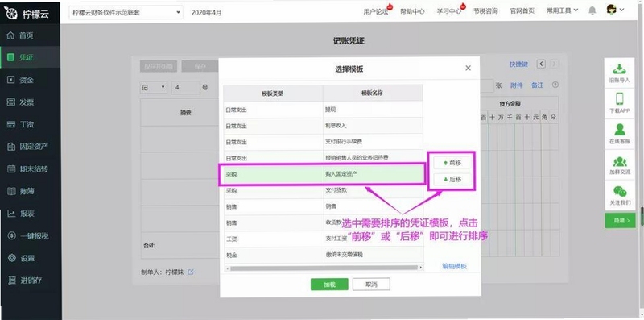Screen dimensions: 644x320
Task: Click the 关注我们 WeChat icon
Action: pyautogui.click(x=619, y=191)
